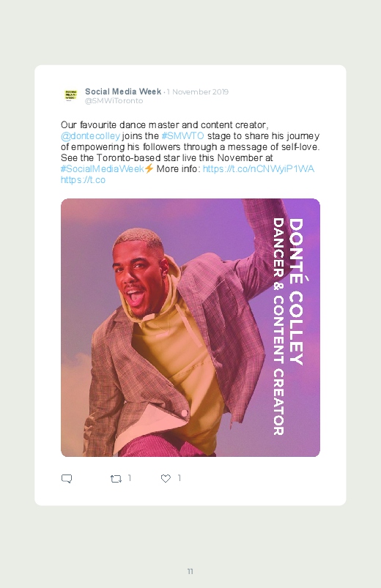Open the Donté Colley promo image
The image size is (381, 588).
[x=190, y=327]
